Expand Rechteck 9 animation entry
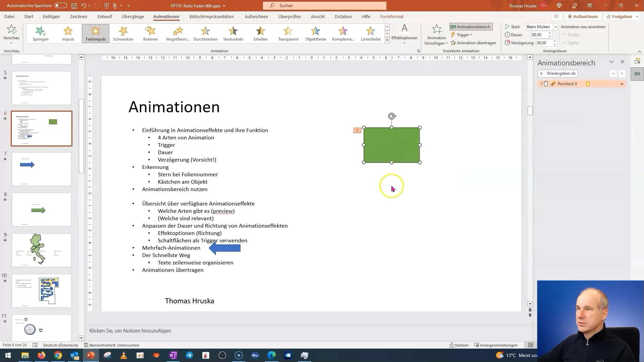Viewport: 644px width, 362px height. click(623, 83)
